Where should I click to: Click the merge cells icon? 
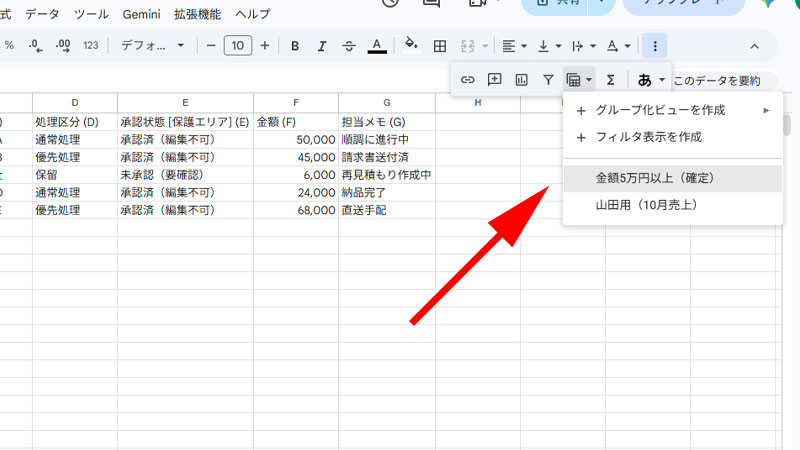coord(468,46)
